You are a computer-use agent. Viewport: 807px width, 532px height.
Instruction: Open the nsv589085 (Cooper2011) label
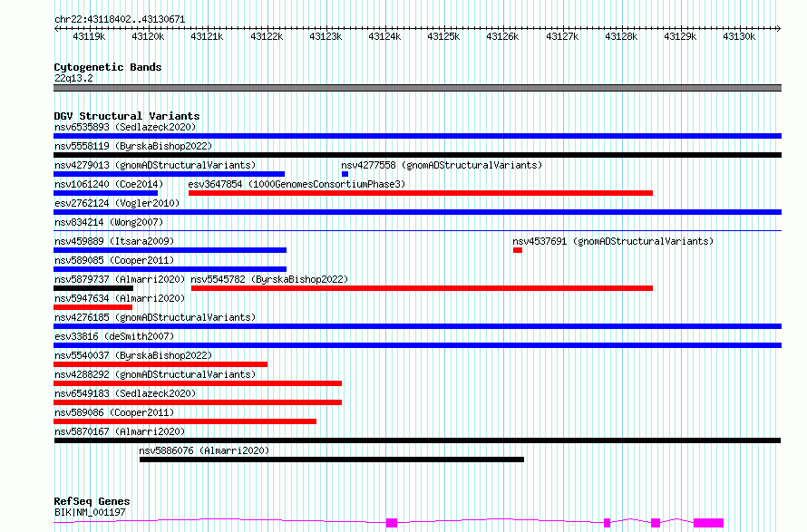114,260
